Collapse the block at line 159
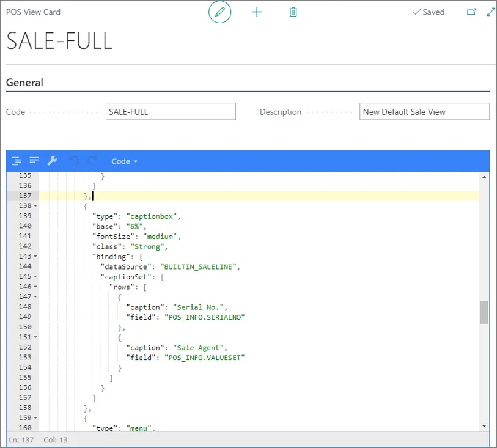Viewport: 497px width, 448px height. click(35, 418)
